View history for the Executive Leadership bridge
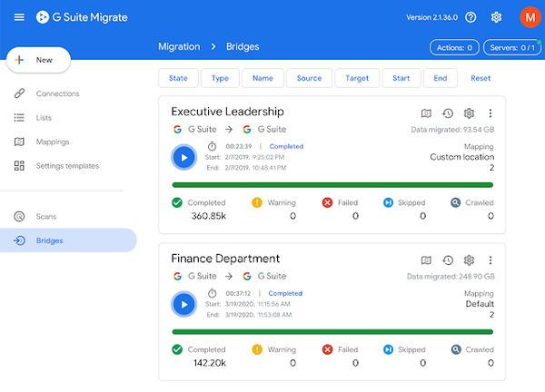The width and height of the screenshot is (545, 392). pos(448,113)
